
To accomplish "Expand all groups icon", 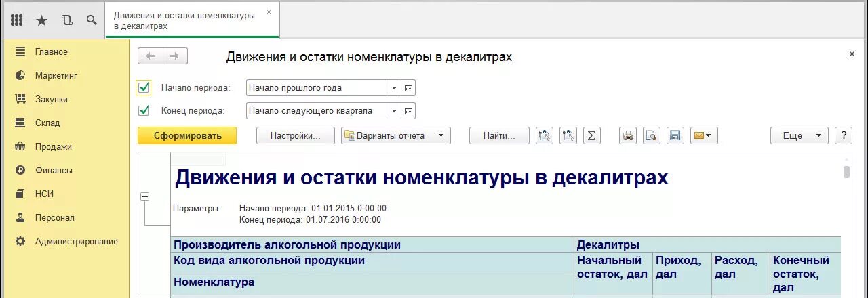I will [568, 135].
